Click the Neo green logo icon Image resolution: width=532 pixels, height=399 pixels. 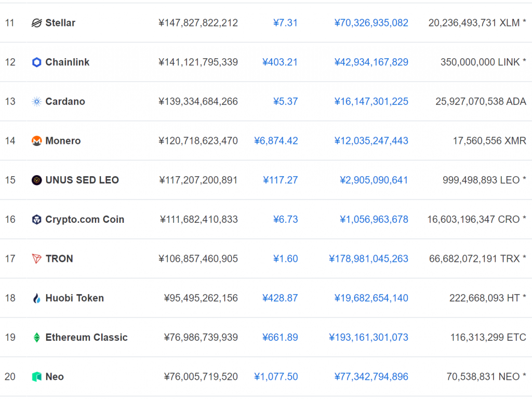coord(37,377)
